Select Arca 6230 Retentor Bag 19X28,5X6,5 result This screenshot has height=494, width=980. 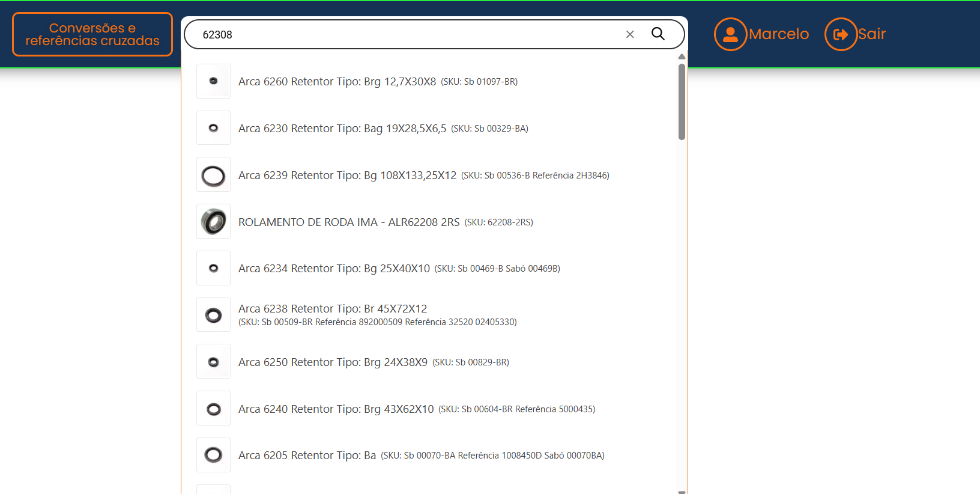pos(342,128)
